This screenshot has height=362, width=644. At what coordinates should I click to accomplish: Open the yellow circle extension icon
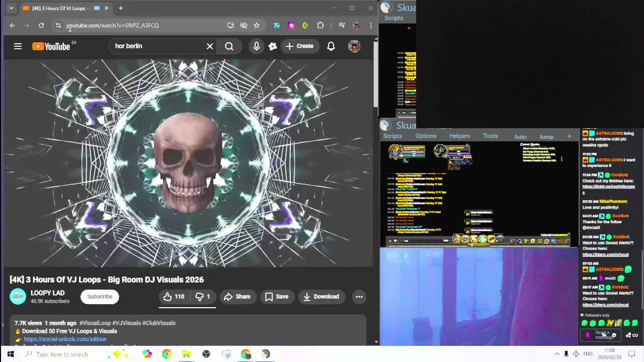coord(305,25)
